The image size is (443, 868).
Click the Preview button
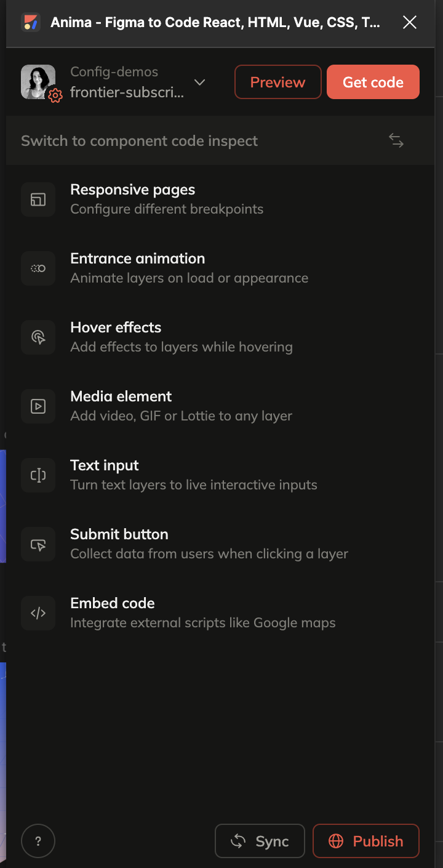pyautogui.click(x=277, y=82)
